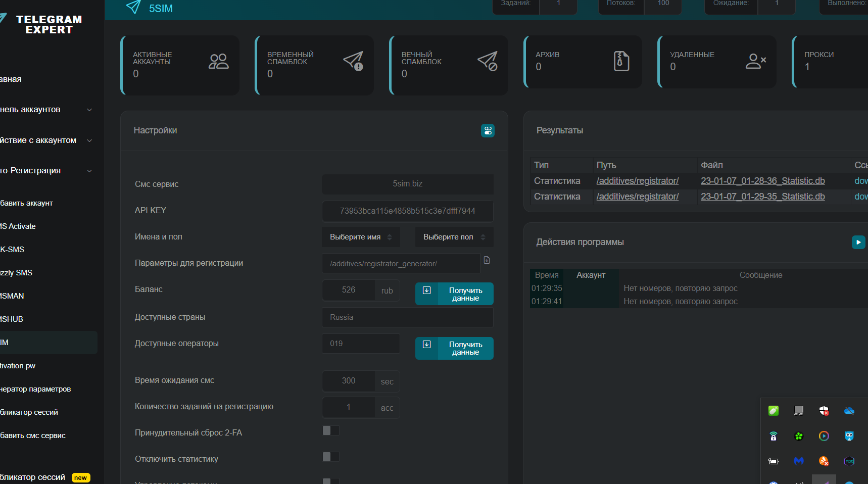Click the file icon beside registration parameters path
The width and height of the screenshot is (868, 484).
(x=487, y=260)
